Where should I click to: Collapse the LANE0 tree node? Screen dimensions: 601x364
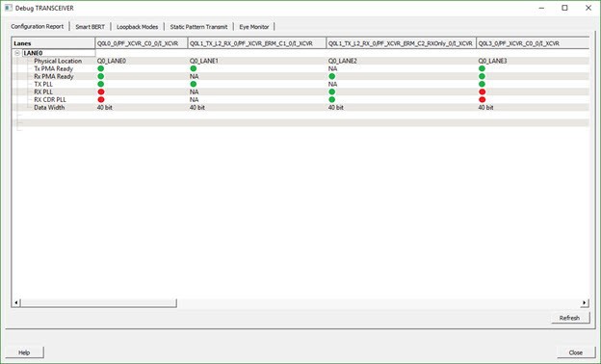pos(17,53)
